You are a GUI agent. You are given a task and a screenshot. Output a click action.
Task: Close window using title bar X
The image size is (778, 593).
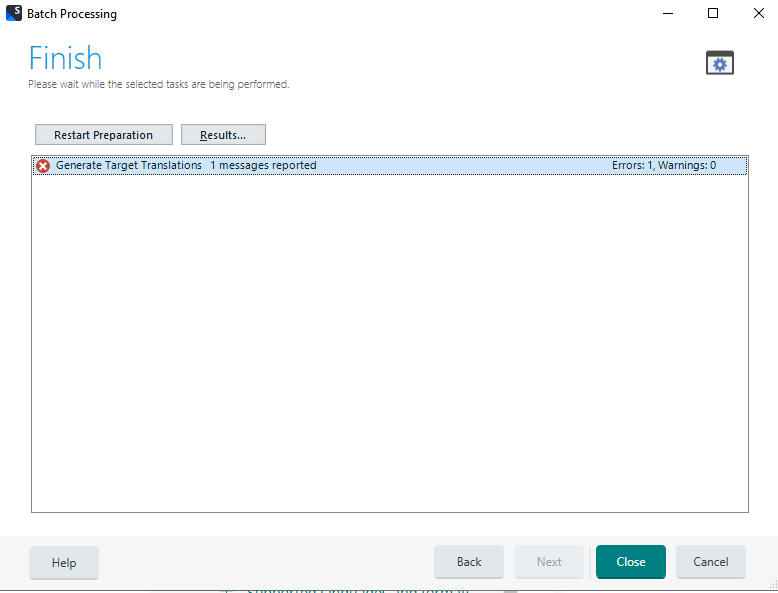(x=758, y=13)
